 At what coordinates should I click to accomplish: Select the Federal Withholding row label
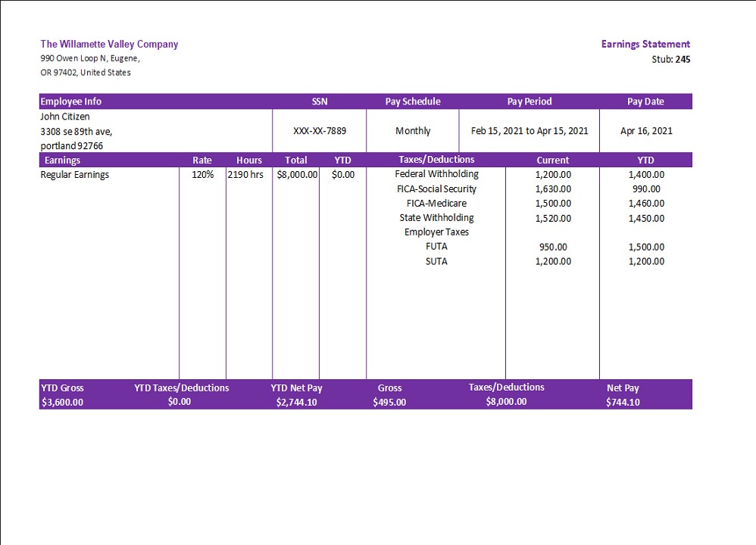[436, 174]
